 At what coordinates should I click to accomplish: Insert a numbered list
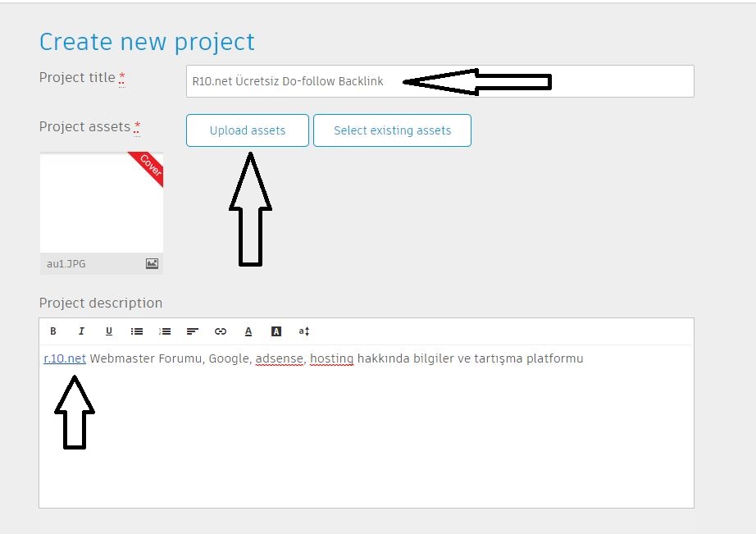coord(165,331)
